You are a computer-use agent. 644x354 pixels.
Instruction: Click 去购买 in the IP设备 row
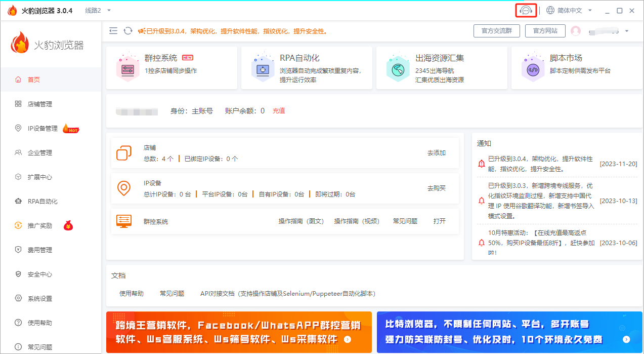point(437,188)
